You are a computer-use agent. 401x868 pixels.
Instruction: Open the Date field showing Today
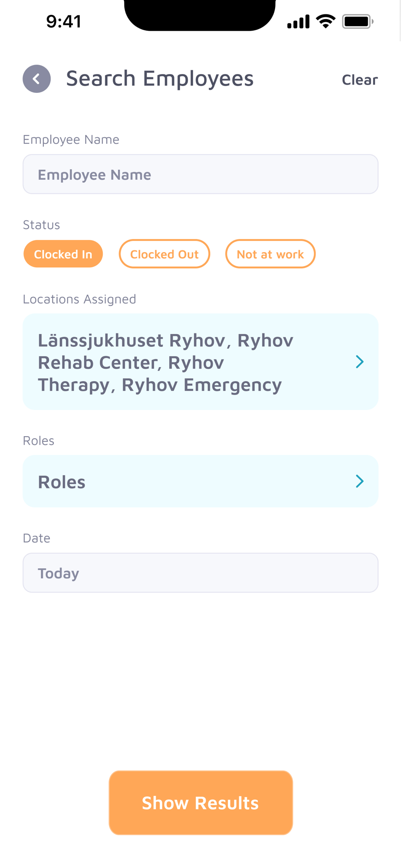(200, 573)
